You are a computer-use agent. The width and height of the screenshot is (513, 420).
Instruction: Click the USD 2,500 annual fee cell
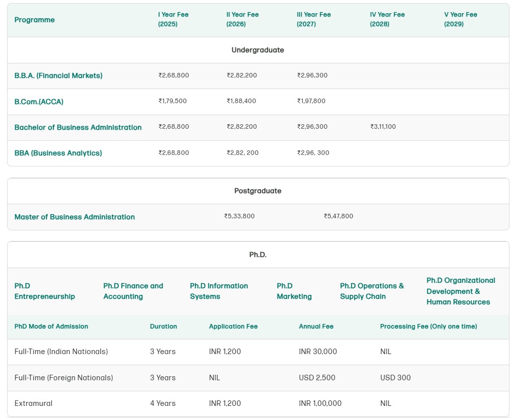[317, 378]
